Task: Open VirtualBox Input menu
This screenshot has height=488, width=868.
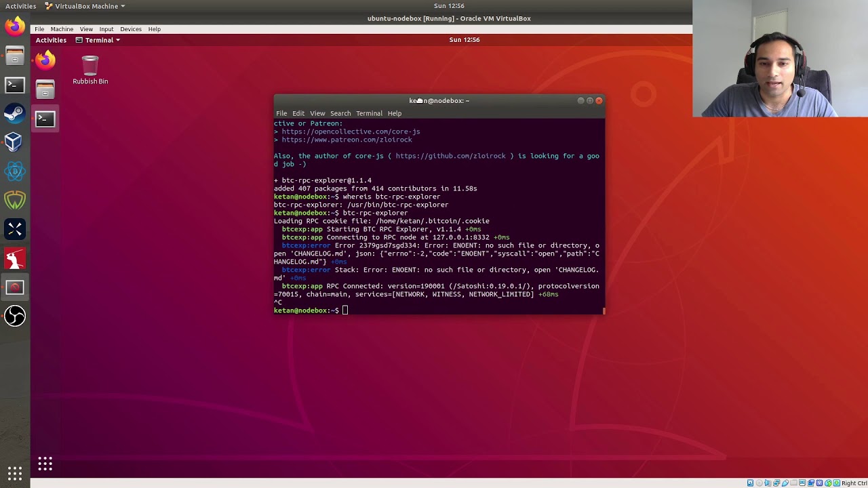Action: point(106,29)
